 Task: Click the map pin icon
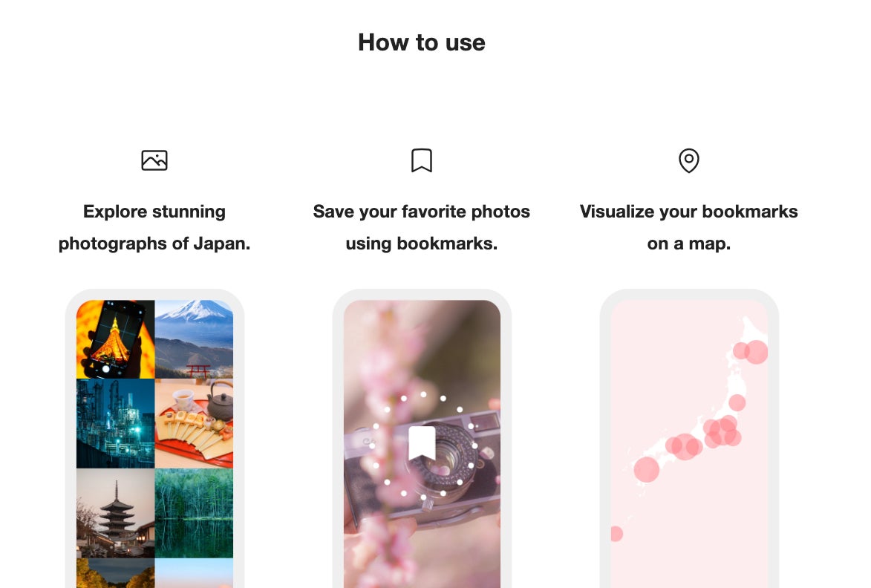pyautogui.click(x=689, y=160)
